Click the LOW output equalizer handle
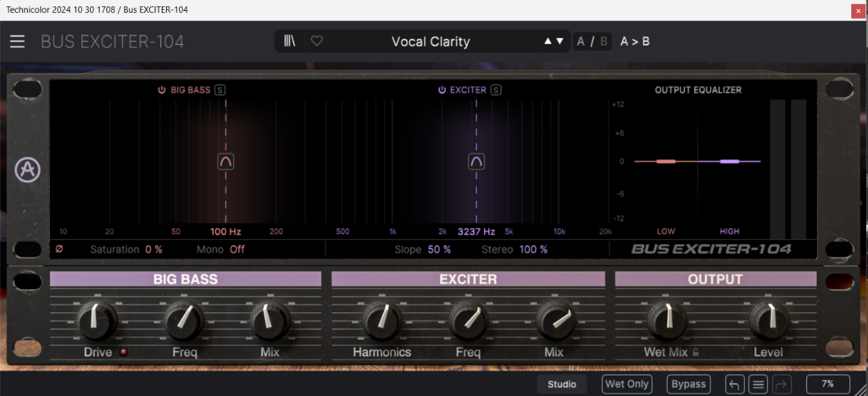Viewport: 868px width, 396px height. [x=666, y=161]
